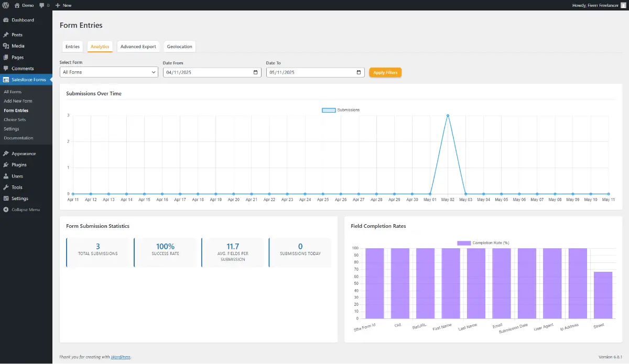
Task: Click the WordPress logo in the admin bar
Action: 6,5
